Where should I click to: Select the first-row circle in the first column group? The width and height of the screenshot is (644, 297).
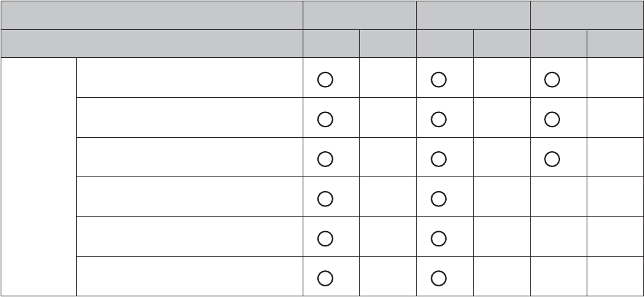coord(325,79)
